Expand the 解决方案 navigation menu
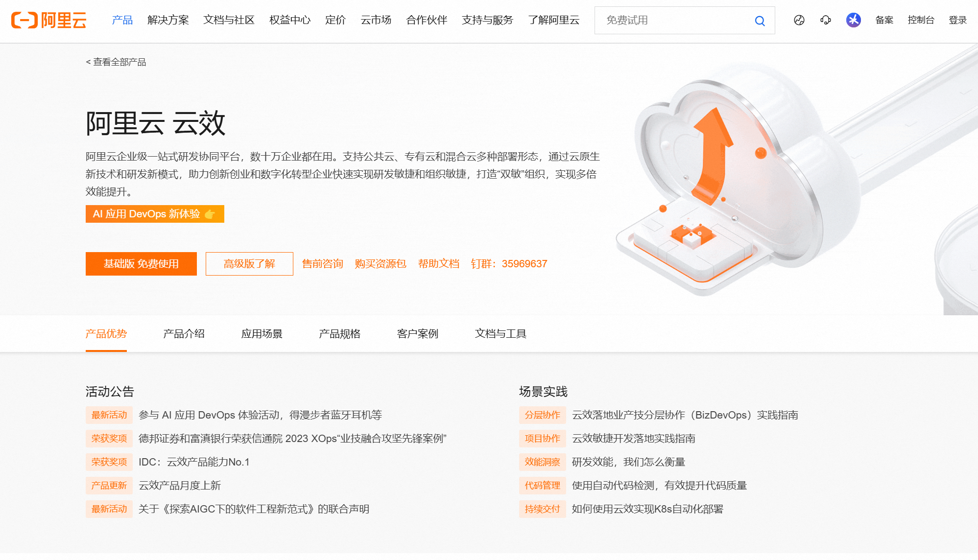978x560 pixels. click(x=168, y=20)
